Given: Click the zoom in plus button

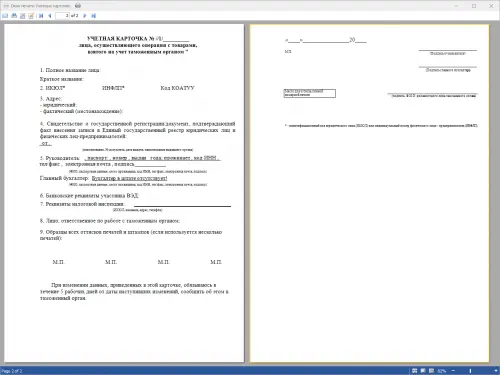Looking at the screenshot, I should (x=496, y=371).
